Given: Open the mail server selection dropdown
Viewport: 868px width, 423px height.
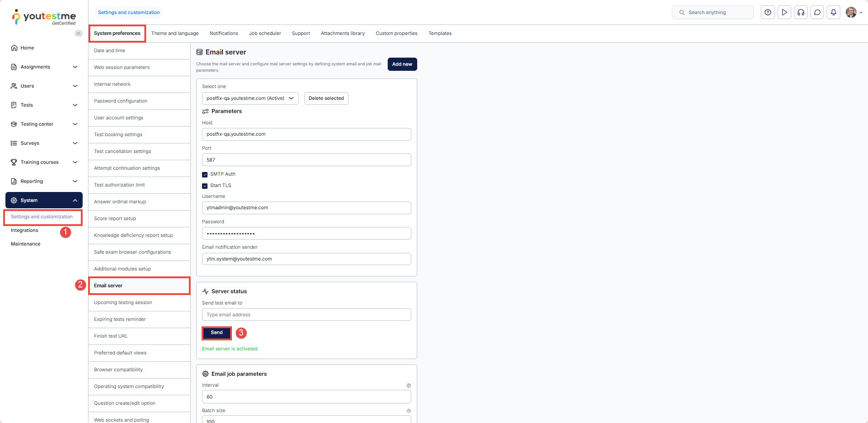Looking at the screenshot, I should click(250, 98).
